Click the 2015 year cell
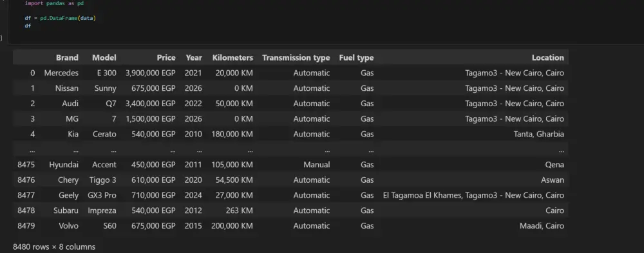Viewport: 644px width, 253px height. click(x=193, y=226)
